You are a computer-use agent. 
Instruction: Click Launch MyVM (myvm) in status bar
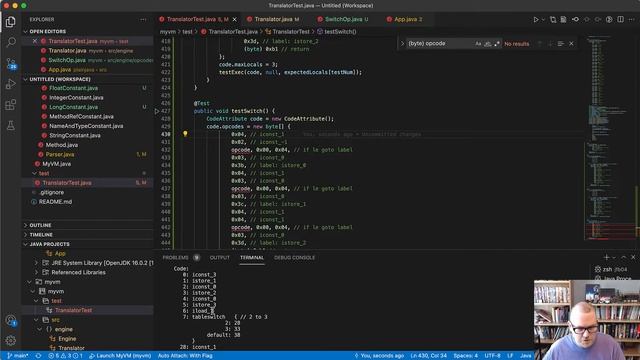[120, 356]
